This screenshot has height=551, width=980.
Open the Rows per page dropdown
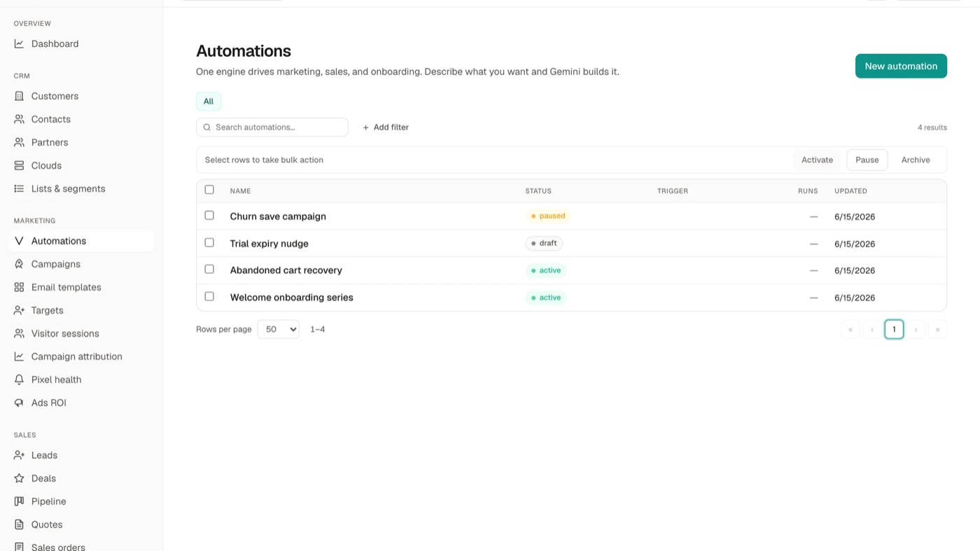tap(279, 329)
